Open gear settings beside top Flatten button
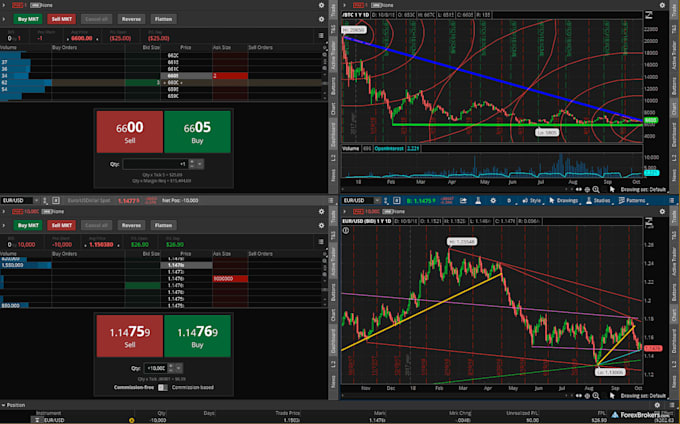Viewport: 680px width, 424px height. 321,19
